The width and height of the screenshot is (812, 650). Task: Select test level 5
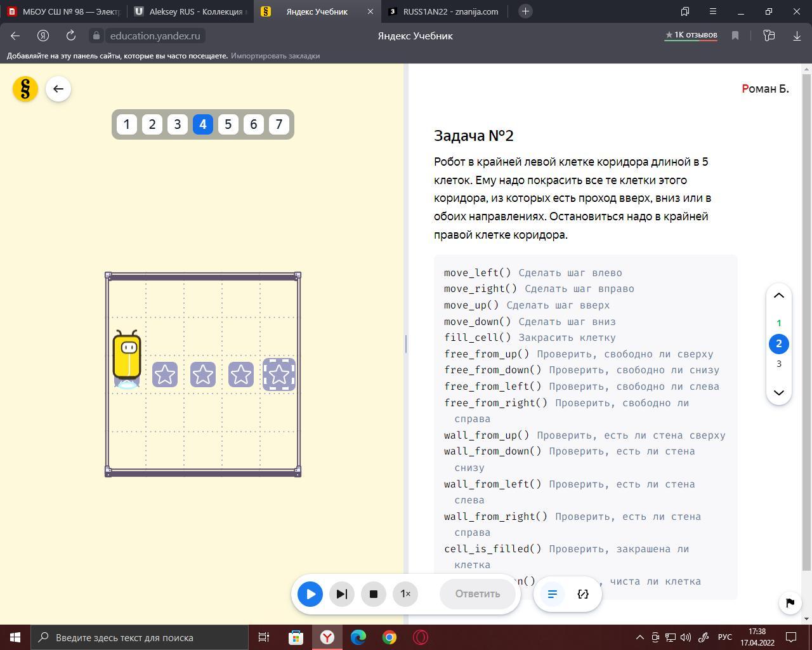tap(228, 124)
